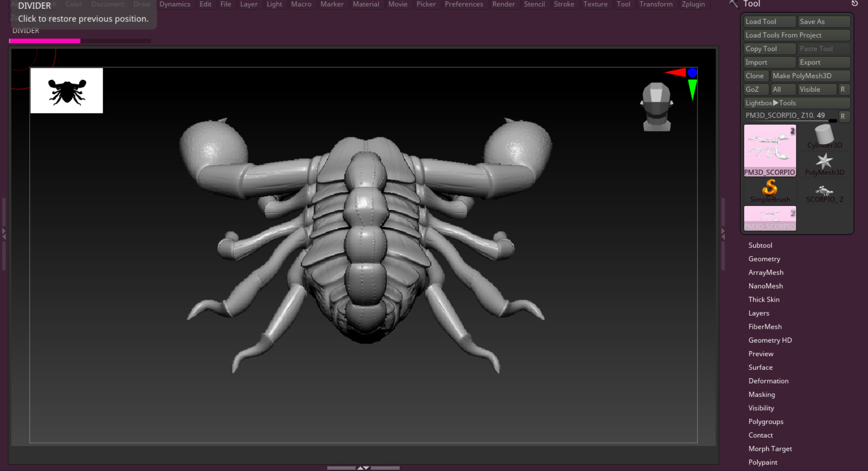Viewport: 868px width, 471px height.
Task: Clone the current tool
Action: [x=756, y=76]
